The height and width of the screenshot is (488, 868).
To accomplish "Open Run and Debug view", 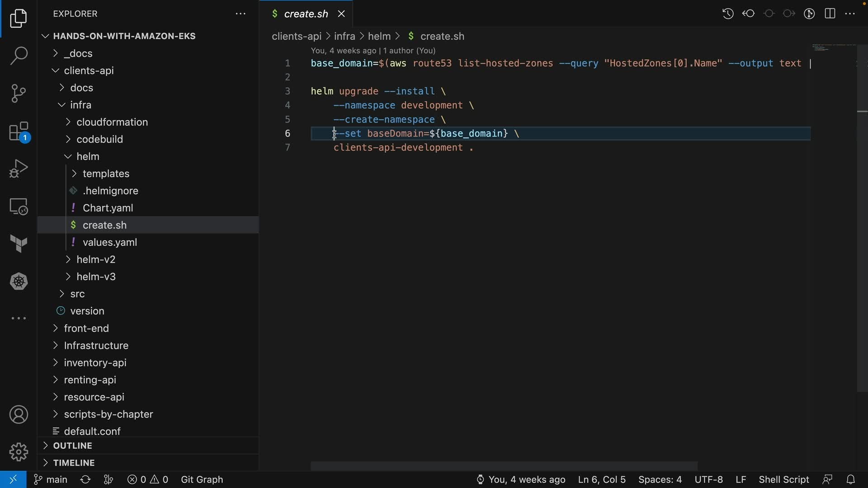I will pos(19,169).
